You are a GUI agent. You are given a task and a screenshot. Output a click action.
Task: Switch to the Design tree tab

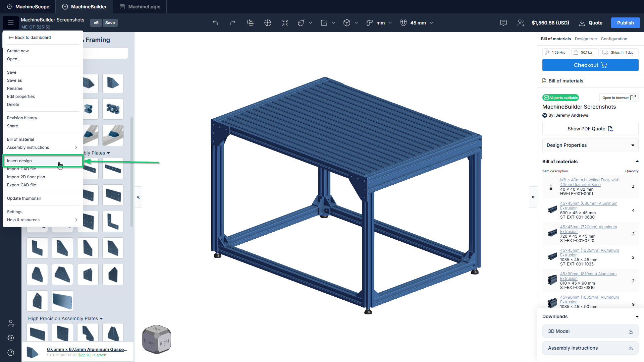point(586,39)
